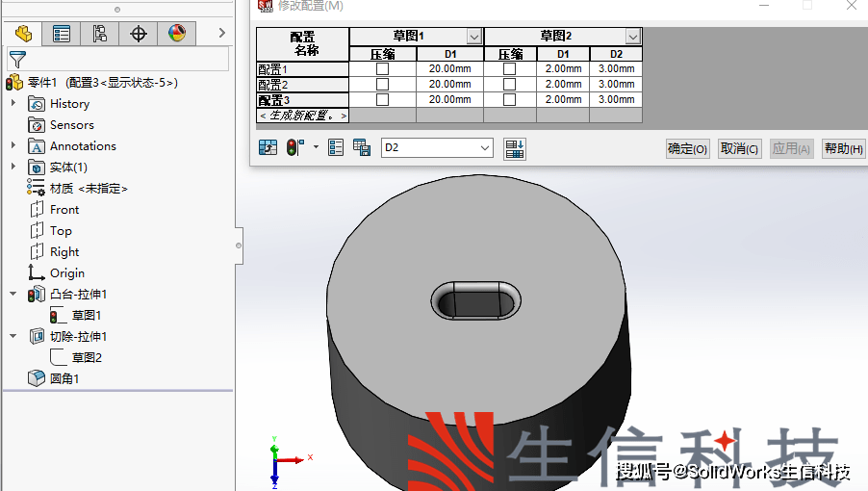The height and width of the screenshot is (491, 868).
Task: Click the 草图2 D2 value cell for 配置1
Action: (x=616, y=69)
